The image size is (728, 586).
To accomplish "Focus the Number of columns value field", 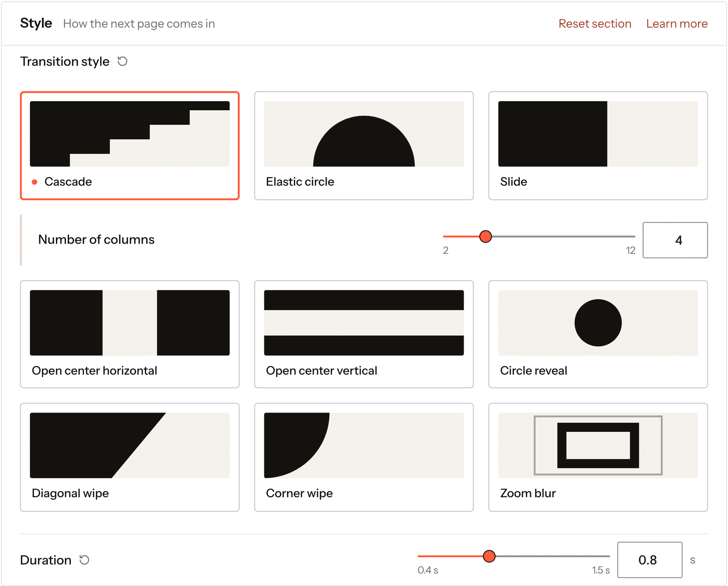I will pyautogui.click(x=675, y=240).
